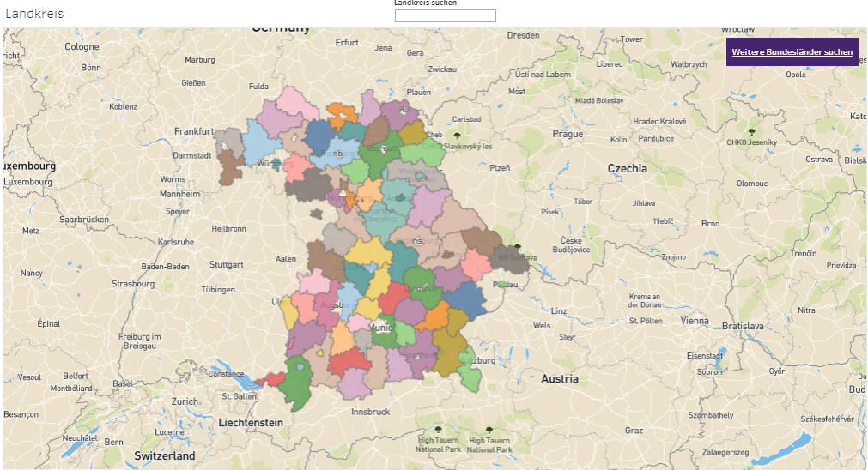Click right High Tauern National Park tree icon
The height and width of the screenshot is (470, 868).
click(x=489, y=429)
